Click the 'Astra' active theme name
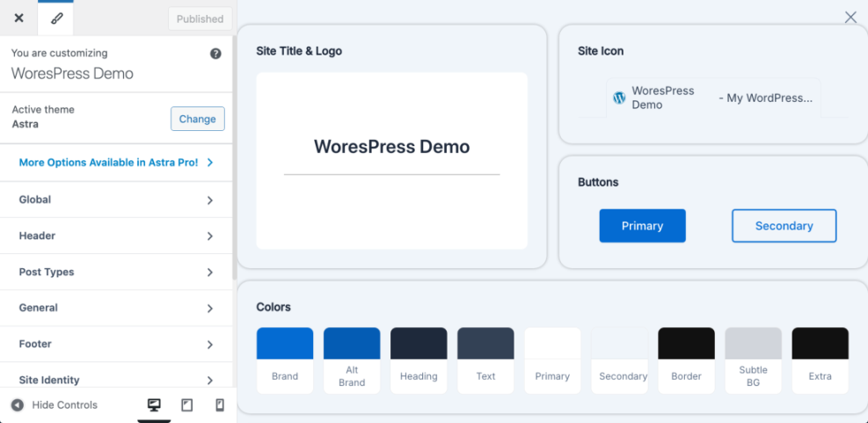 point(26,124)
